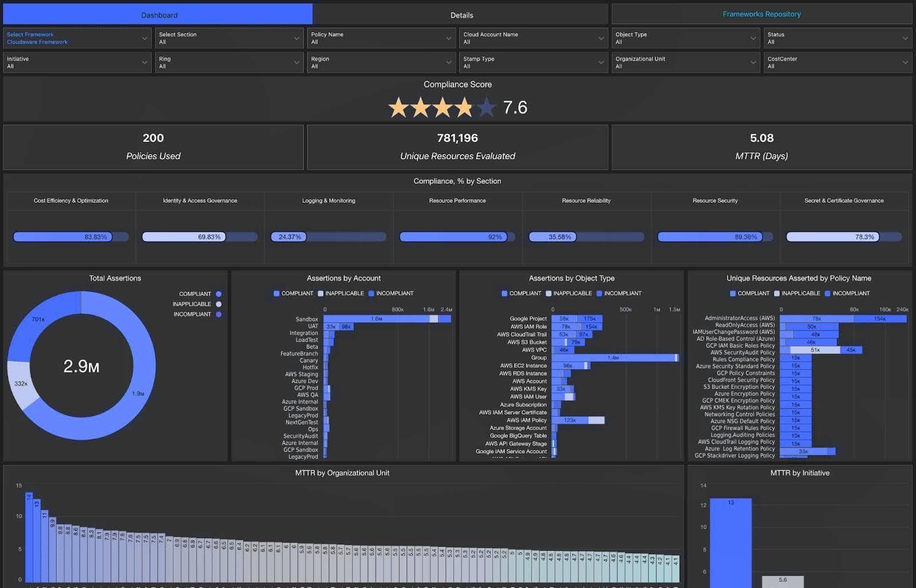The image size is (916, 588).
Task: Toggle INAPPLICABLE legend in Total Assertions
Action: click(197, 304)
